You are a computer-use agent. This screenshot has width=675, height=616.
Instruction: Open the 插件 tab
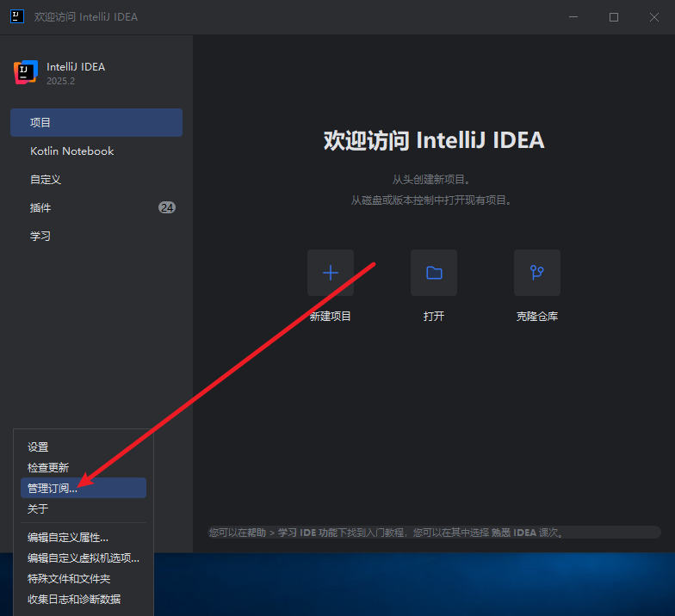pyautogui.click(x=96, y=208)
